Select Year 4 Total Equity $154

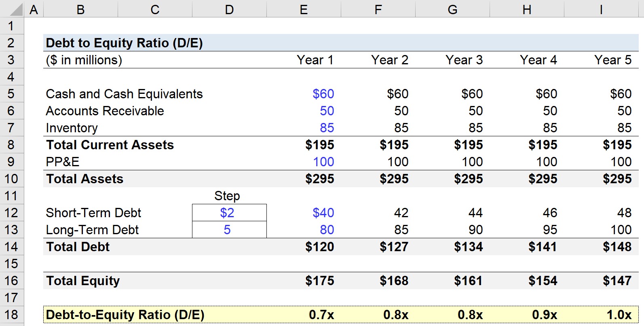(x=543, y=281)
